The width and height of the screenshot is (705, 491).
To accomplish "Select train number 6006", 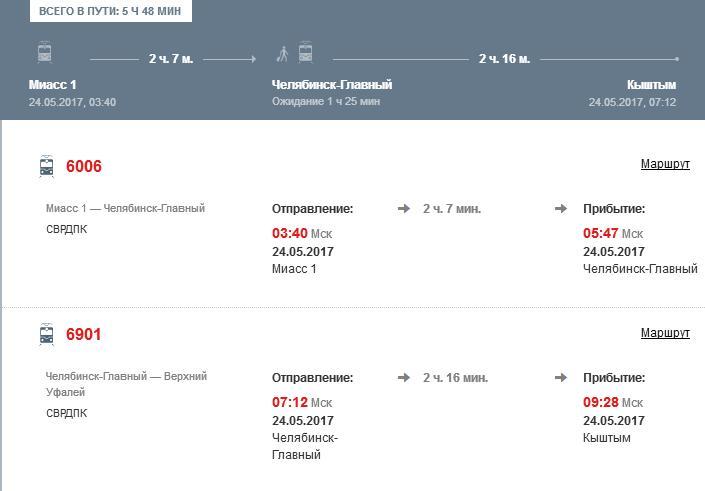I will coord(84,167).
